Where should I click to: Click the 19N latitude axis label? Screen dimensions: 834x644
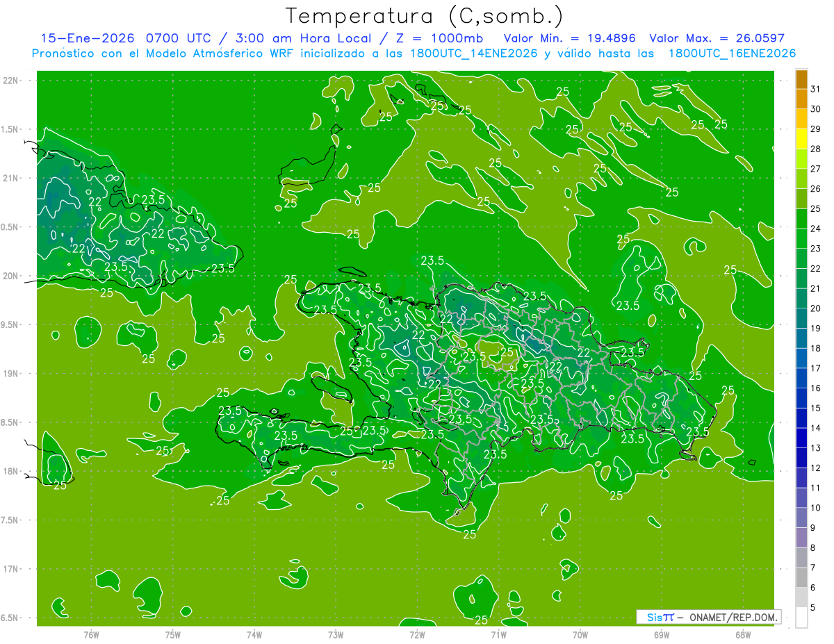(10, 374)
